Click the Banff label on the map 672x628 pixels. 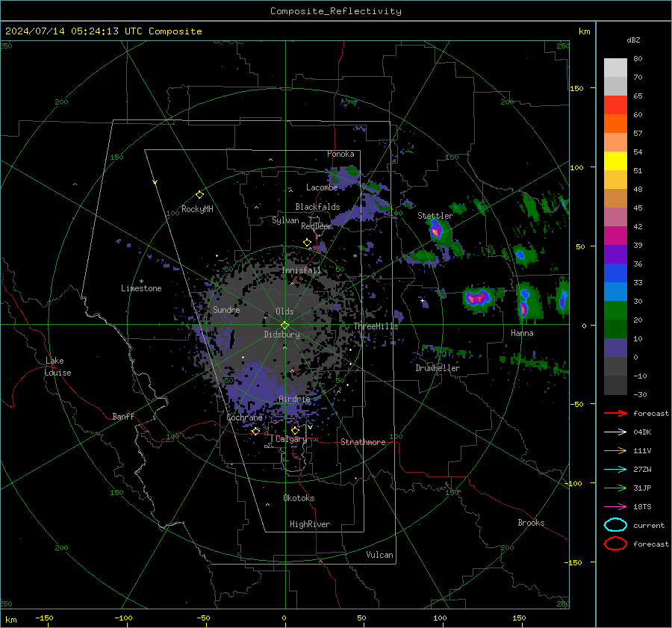coord(123,416)
